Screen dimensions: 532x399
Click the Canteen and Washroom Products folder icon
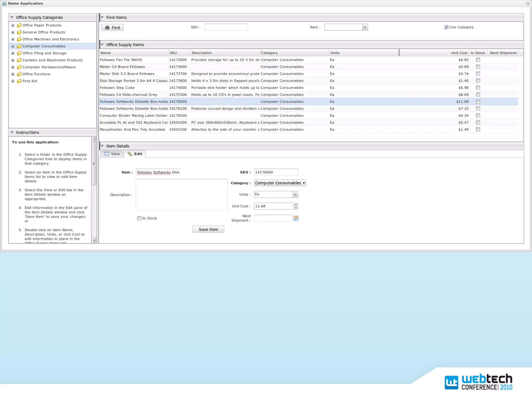coord(19,60)
